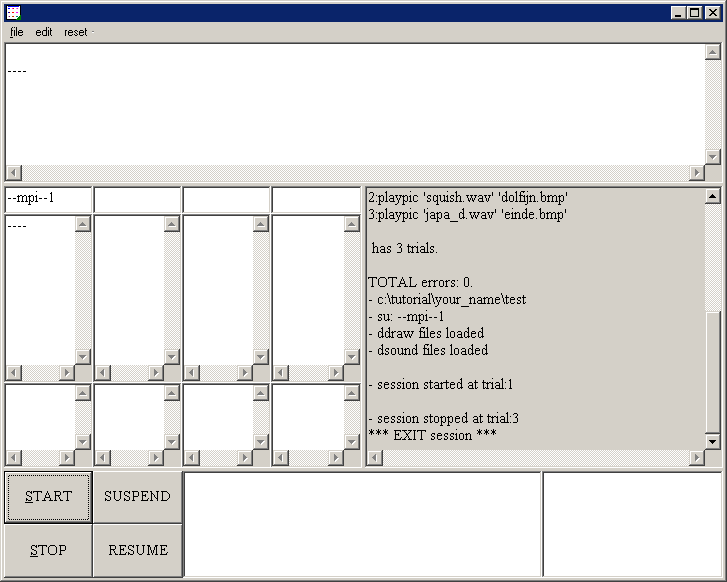
Task: Open the reset menu
Action: click(76, 32)
